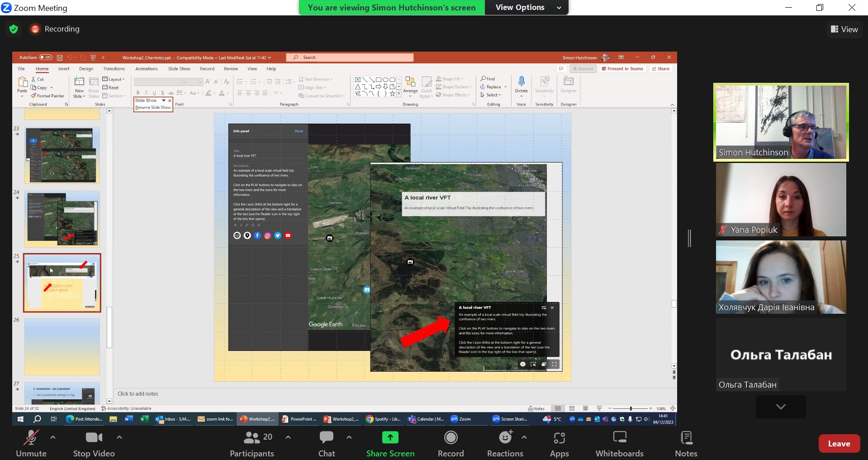The width and height of the screenshot is (868, 460).
Task: Unmute the Zoom microphone
Action: [x=31, y=444]
